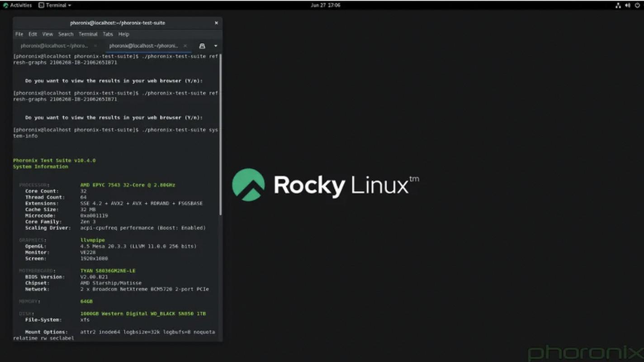Click the 'Zen 3' core family value

click(88, 222)
